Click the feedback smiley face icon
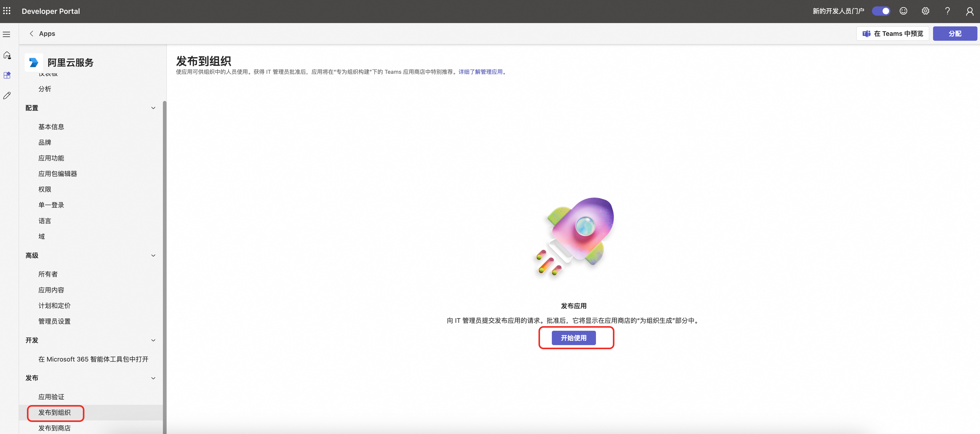The image size is (980, 434). [903, 11]
